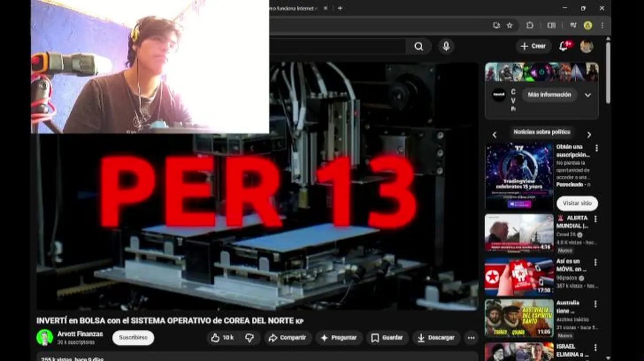This screenshot has width=644, height=361.
Task: Expand the ad panel chevron beside Más información
Action: pyautogui.click(x=588, y=95)
